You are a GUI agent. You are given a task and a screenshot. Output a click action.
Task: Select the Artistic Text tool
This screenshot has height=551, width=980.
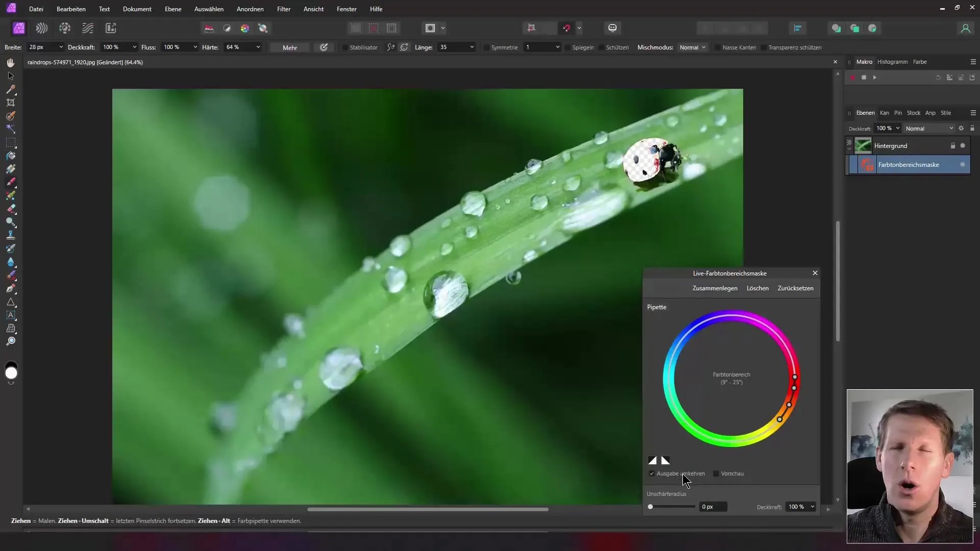pyautogui.click(x=11, y=315)
